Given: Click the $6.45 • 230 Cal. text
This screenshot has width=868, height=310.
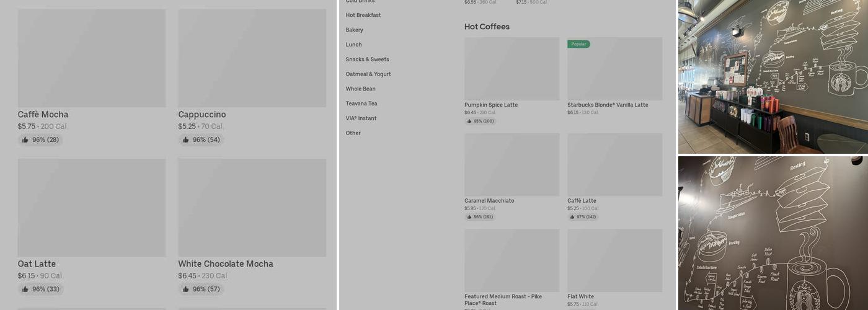Looking at the screenshot, I should click(x=203, y=276).
